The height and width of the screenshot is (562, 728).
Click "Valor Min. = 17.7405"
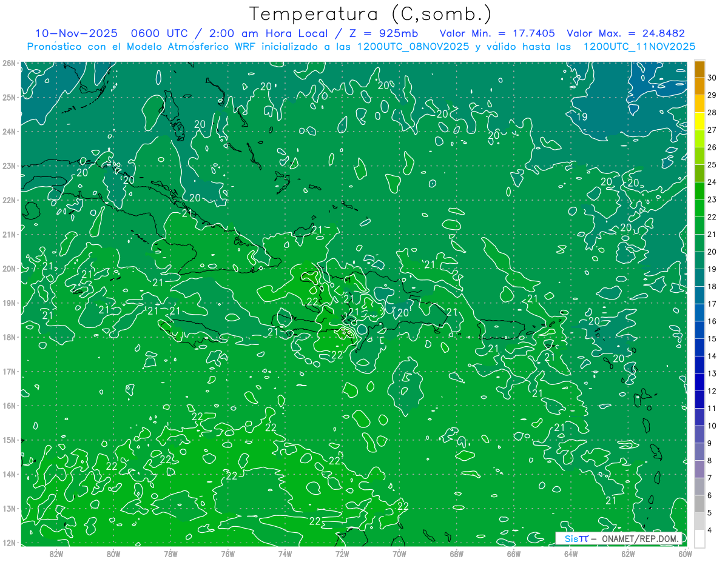(x=497, y=33)
